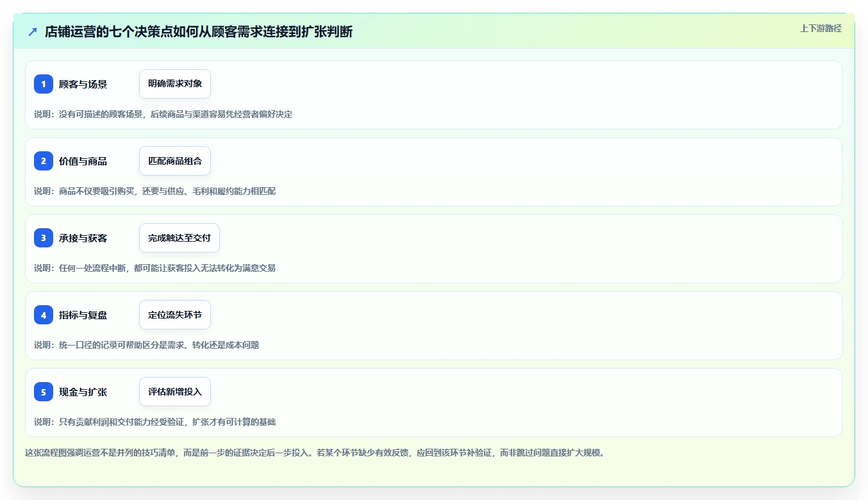The width and height of the screenshot is (868, 500).
Task: Select the 评估新增投入 chip
Action: pos(175,392)
